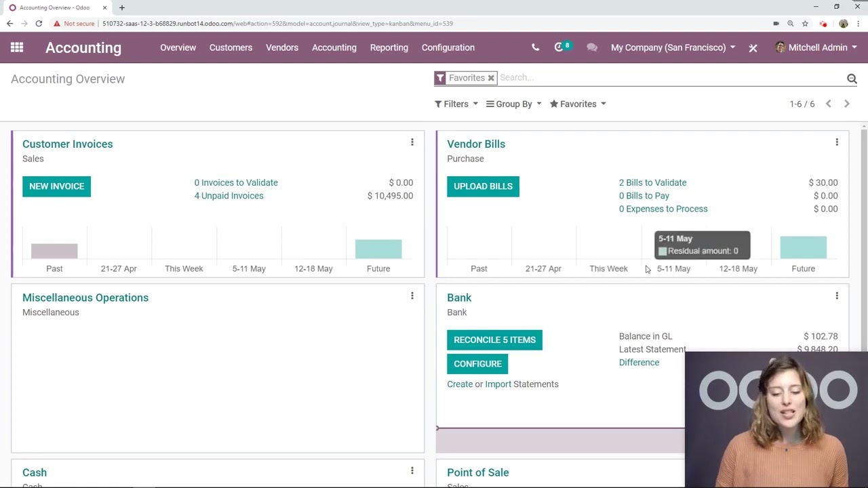Open the Configuration menu

(448, 47)
